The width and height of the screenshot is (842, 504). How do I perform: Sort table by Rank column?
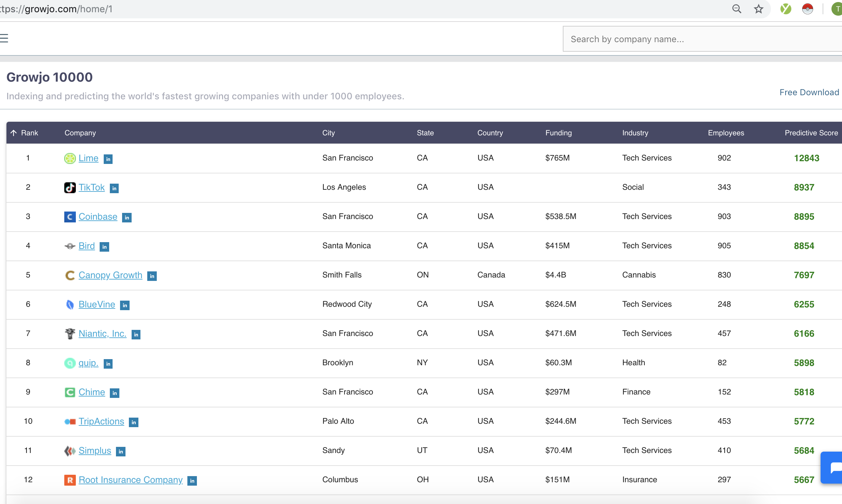pos(29,133)
